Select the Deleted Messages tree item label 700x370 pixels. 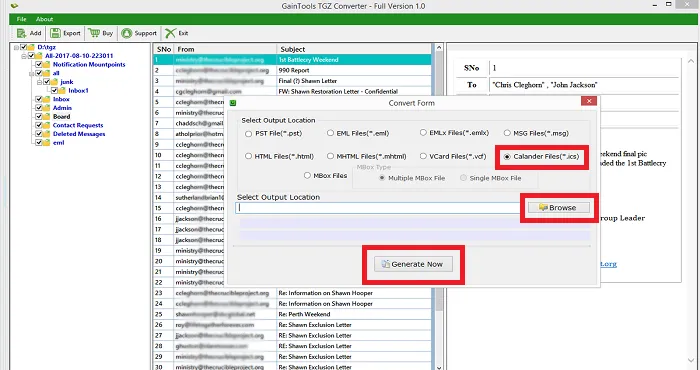click(x=79, y=134)
